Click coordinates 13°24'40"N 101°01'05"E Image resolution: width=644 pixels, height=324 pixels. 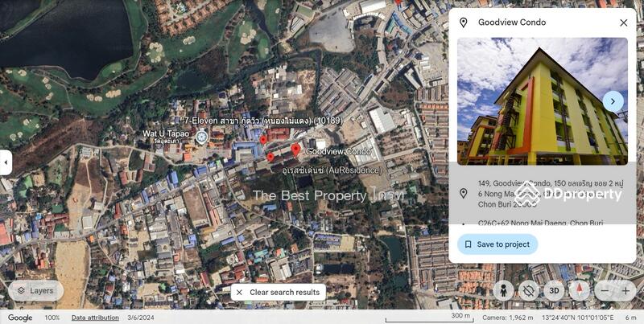577,318
